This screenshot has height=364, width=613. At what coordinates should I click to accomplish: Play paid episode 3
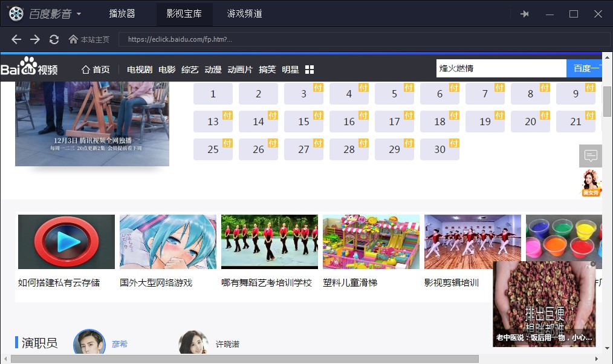(303, 94)
